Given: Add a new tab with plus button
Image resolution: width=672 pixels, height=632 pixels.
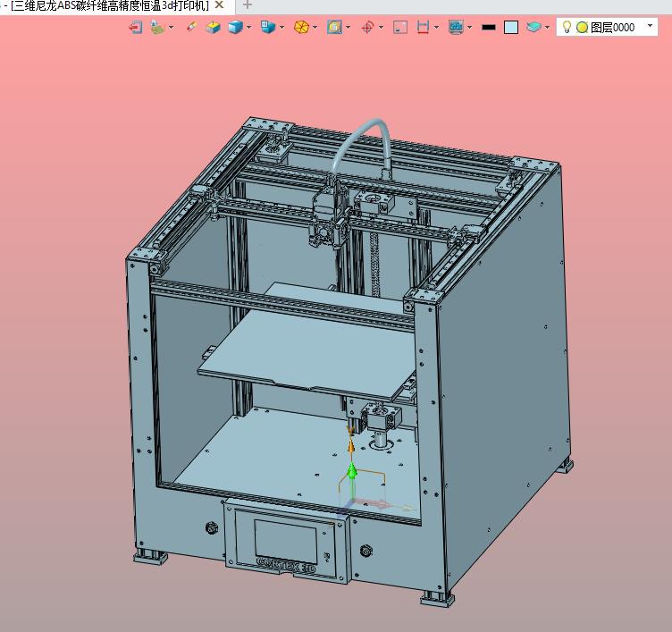Looking at the screenshot, I should [247, 4].
